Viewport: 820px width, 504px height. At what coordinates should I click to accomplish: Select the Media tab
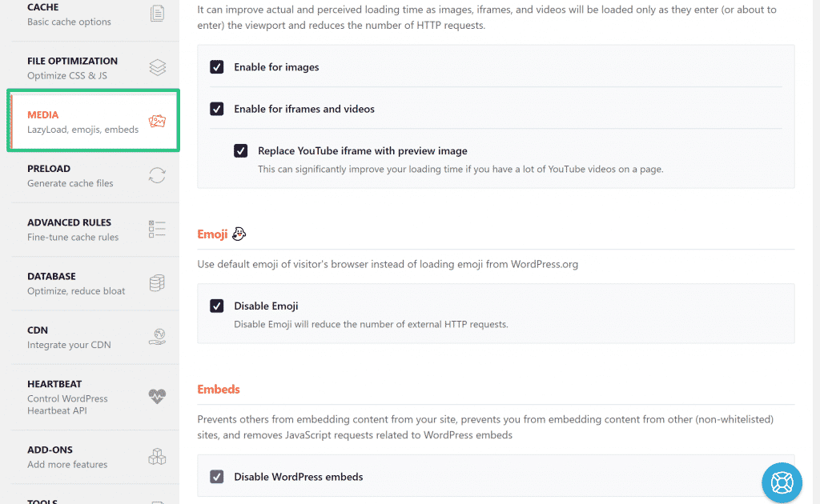(94, 122)
